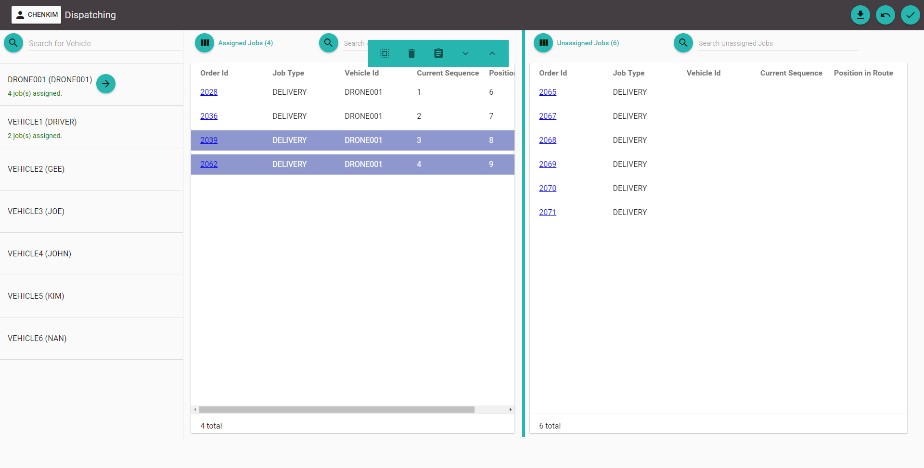Click the Assigned Jobs (4) label

click(x=245, y=42)
